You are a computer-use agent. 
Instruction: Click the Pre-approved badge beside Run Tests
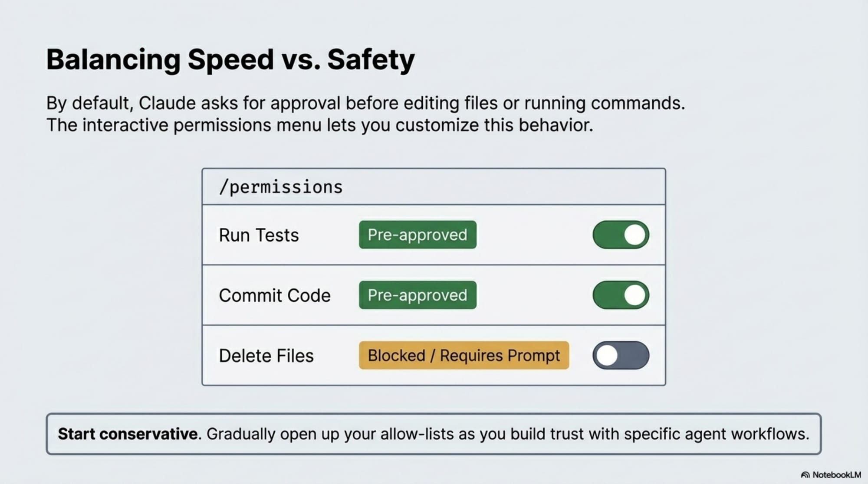(418, 235)
